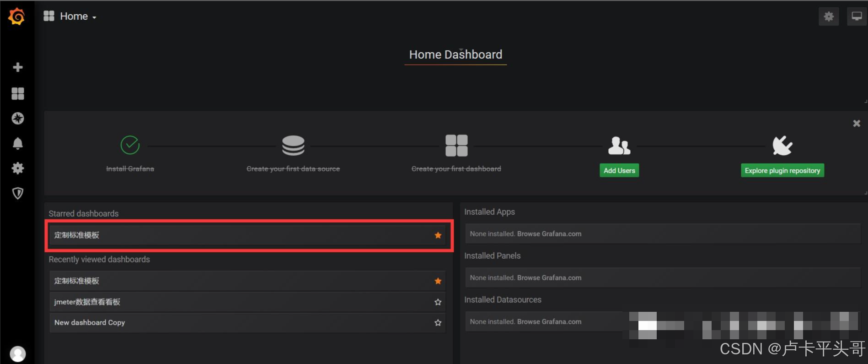
Task: Click the data source database icon
Action: [x=293, y=146]
